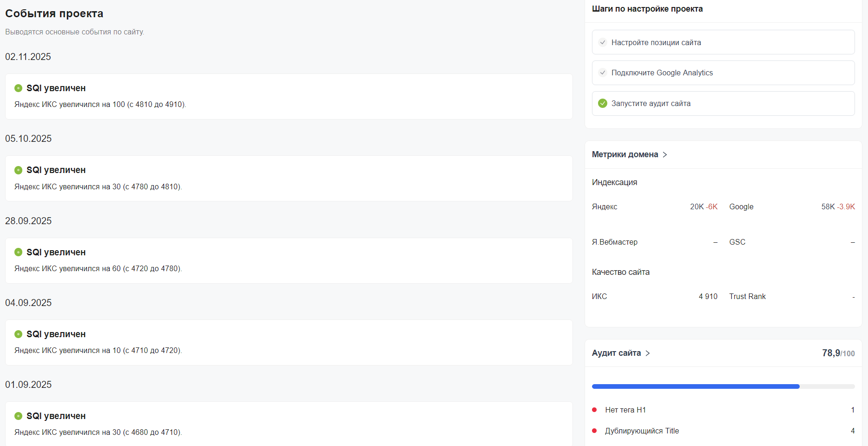
Task: Toggle checkmark for Подключите Google Analytics
Action: (603, 73)
